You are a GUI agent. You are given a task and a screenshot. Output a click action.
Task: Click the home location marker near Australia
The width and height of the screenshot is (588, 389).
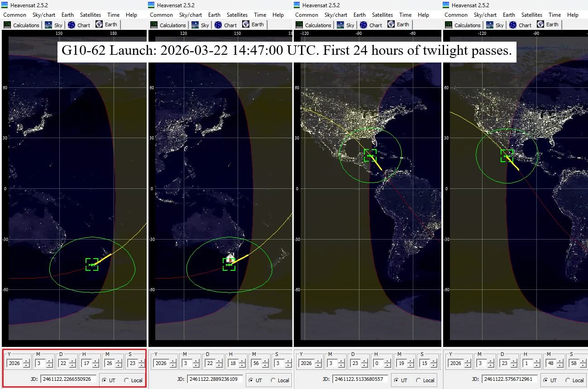tap(230, 258)
